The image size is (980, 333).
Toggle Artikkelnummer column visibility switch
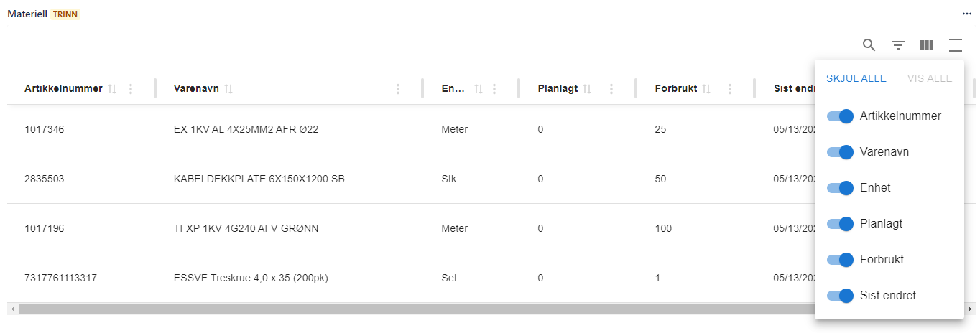(x=840, y=116)
